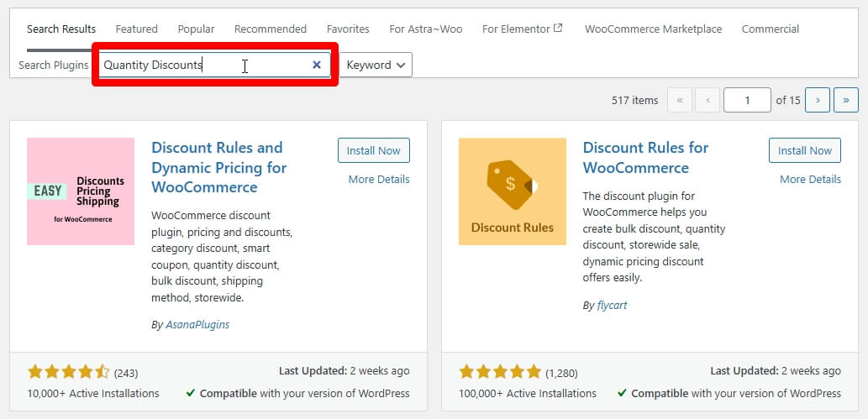This screenshot has width=868, height=419.
Task: Open the For Elementor external tab
Action: tap(522, 29)
